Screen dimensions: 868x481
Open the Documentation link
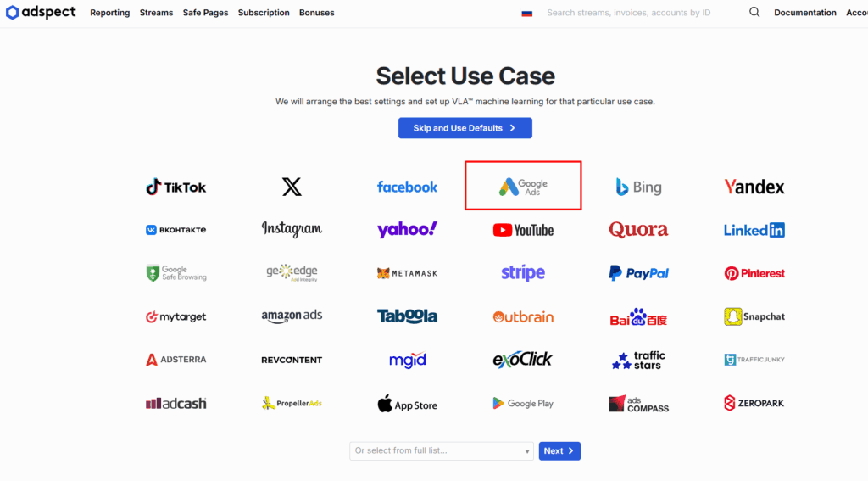[x=804, y=13]
